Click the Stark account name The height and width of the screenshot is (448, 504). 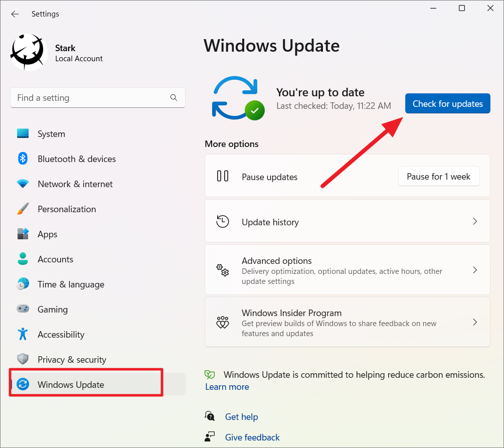[x=65, y=48]
